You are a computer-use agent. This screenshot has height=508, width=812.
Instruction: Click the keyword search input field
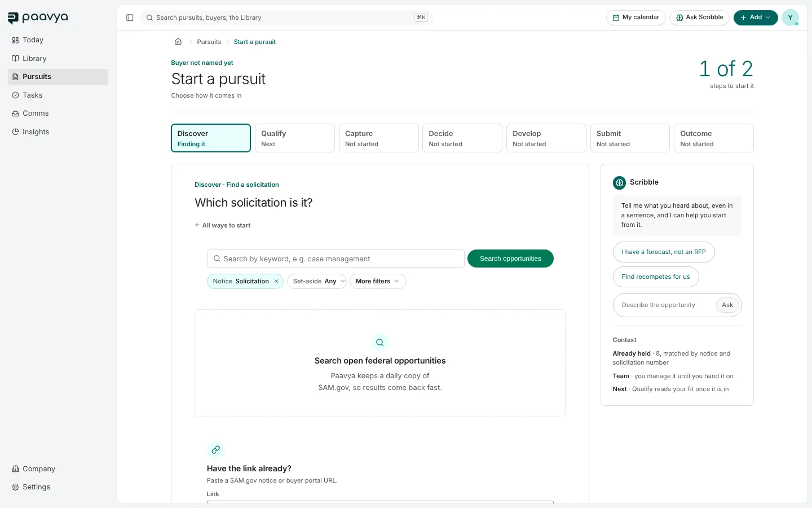pyautogui.click(x=336, y=259)
